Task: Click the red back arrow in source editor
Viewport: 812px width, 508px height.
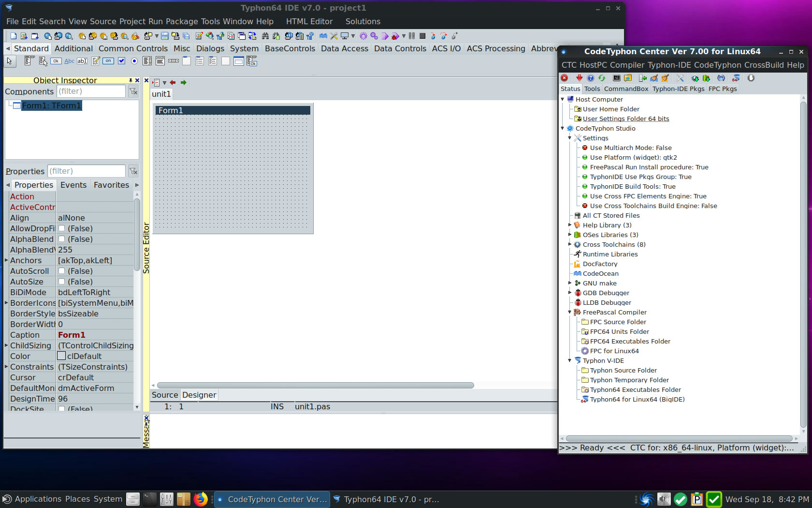Action: click(x=173, y=83)
